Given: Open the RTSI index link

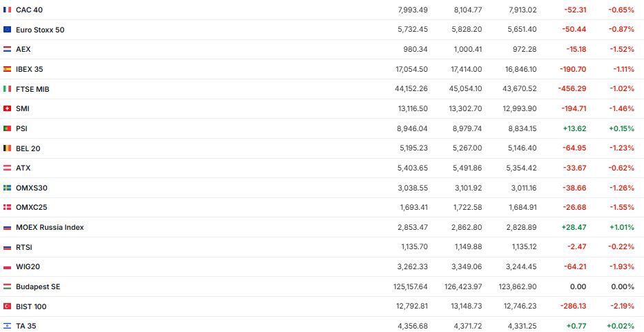Looking at the screenshot, I should pyautogui.click(x=23, y=247).
